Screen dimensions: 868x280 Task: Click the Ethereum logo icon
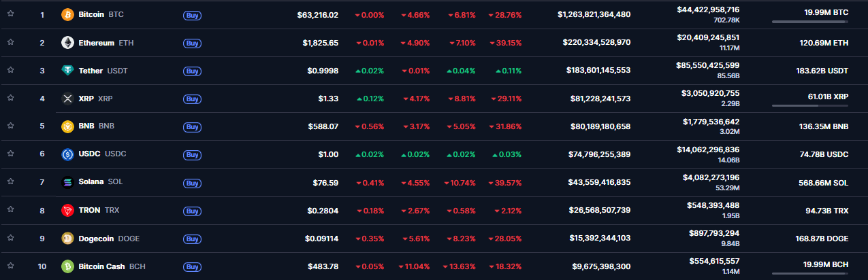tap(67, 43)
